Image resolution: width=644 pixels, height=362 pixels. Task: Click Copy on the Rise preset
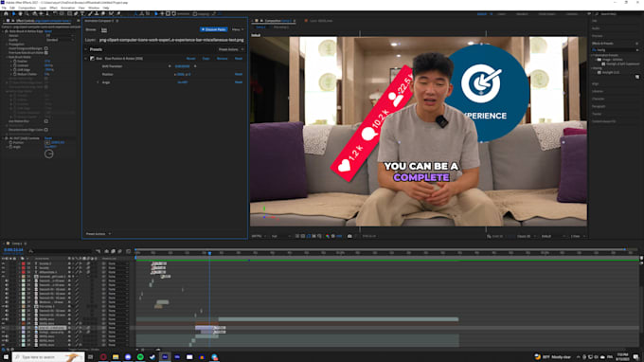click(206, 59)
